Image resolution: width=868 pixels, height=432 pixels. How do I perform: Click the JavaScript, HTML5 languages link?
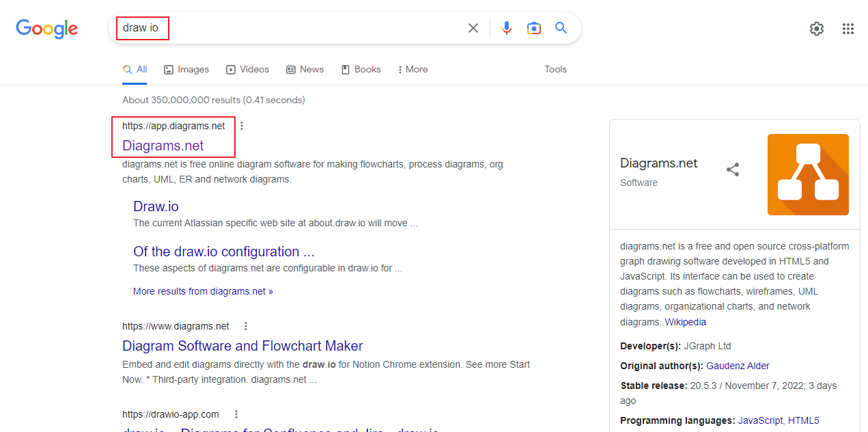click(779, 420)
